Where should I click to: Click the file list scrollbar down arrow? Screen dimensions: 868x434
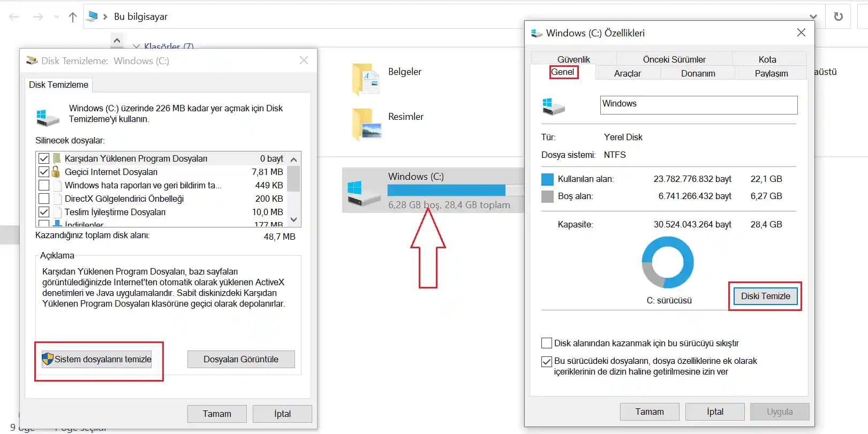(x=293, y=219)
